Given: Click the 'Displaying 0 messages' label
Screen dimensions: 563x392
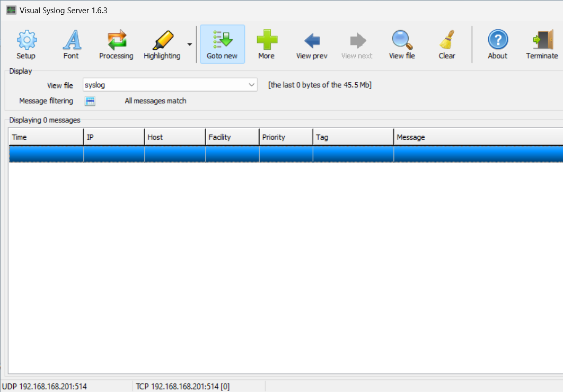Looking at the screenshot, I should tap(45, 120).
